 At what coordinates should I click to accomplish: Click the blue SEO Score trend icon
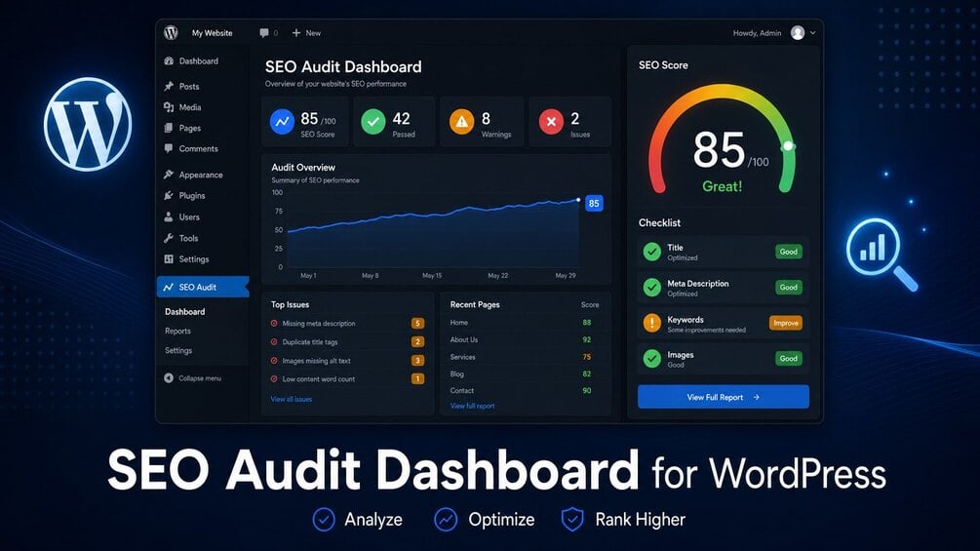click(282, 122)
